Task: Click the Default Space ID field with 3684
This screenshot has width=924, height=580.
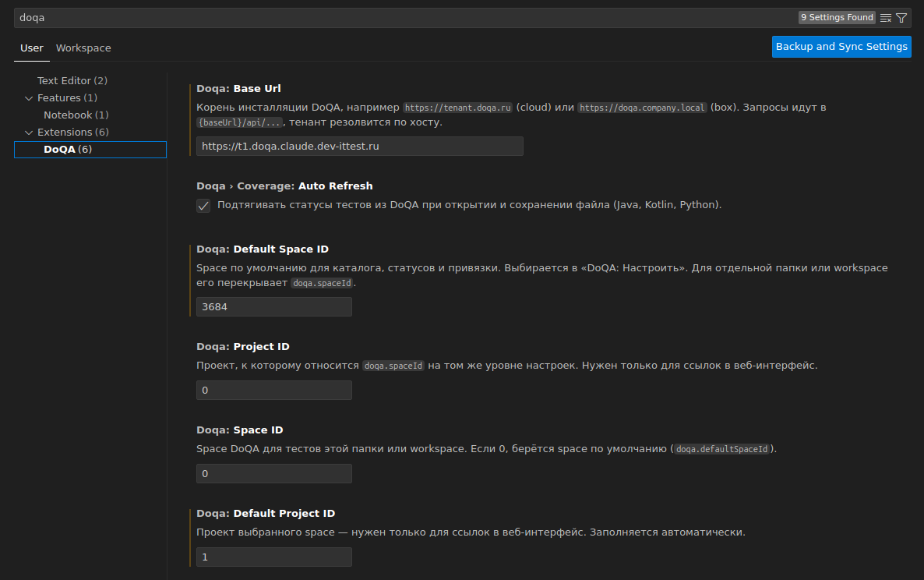Action: click(274, 307)
